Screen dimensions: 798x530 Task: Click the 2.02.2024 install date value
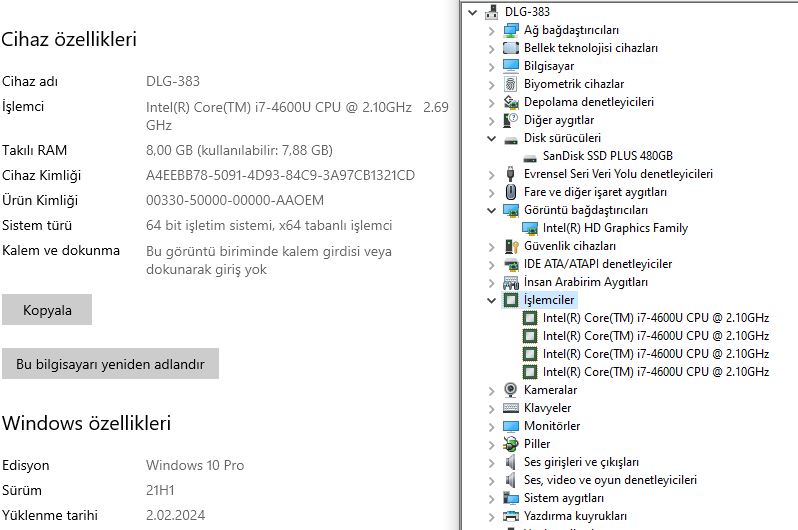point(176,515)
